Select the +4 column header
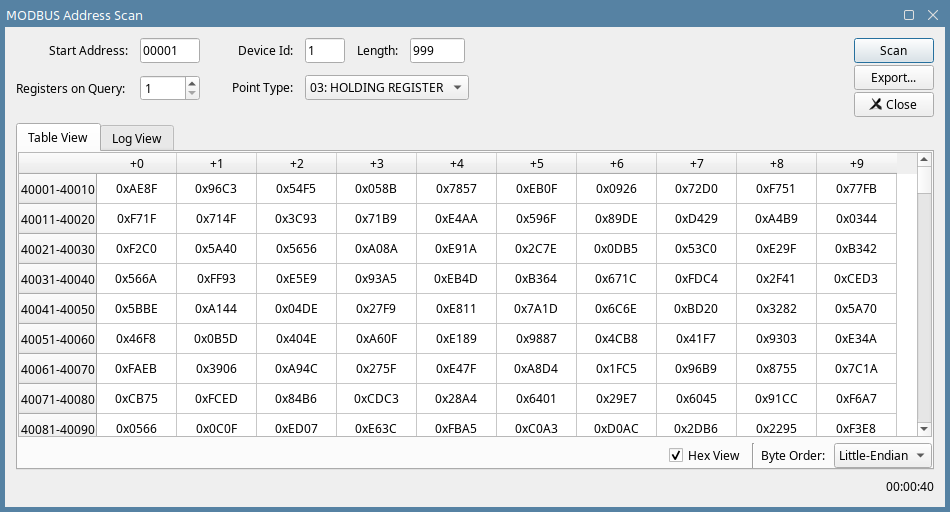This screenshot has height=512, width=950. (x=457, y=164)
